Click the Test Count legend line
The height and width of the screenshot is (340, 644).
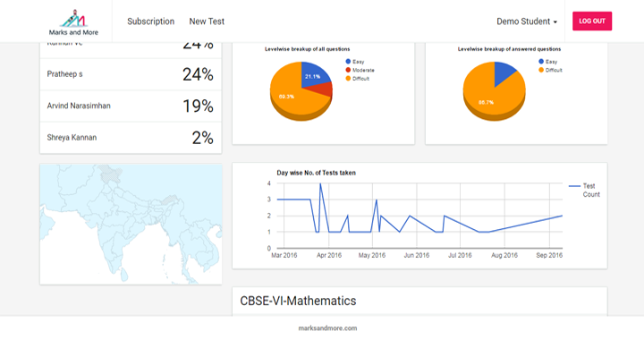[574, 186]
